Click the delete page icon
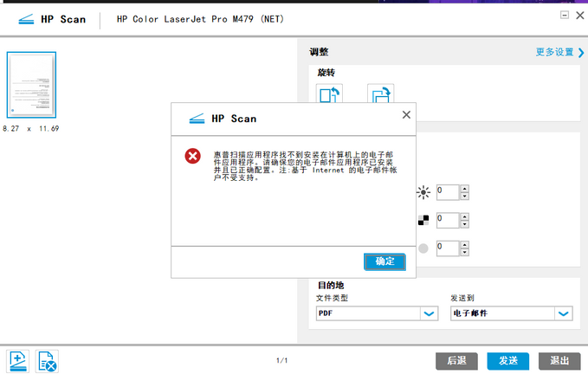Screen dimensions: 588x374 47,361
